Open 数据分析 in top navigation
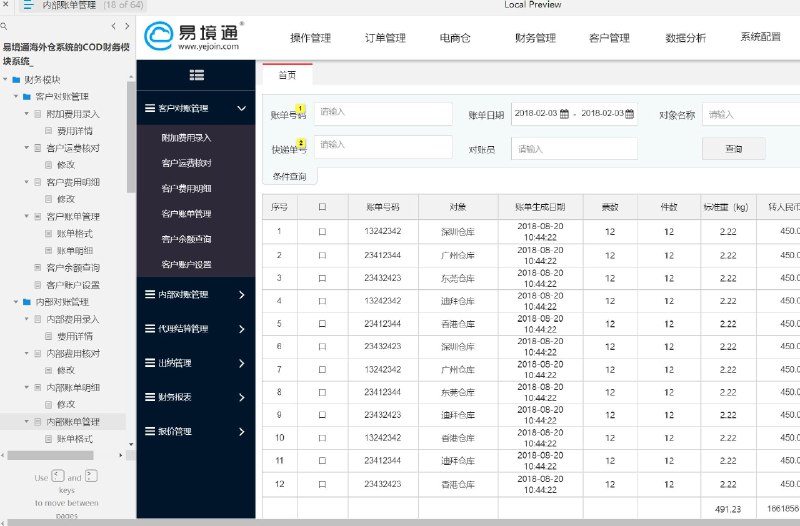The image size is (800, 526). coord(685,38)
